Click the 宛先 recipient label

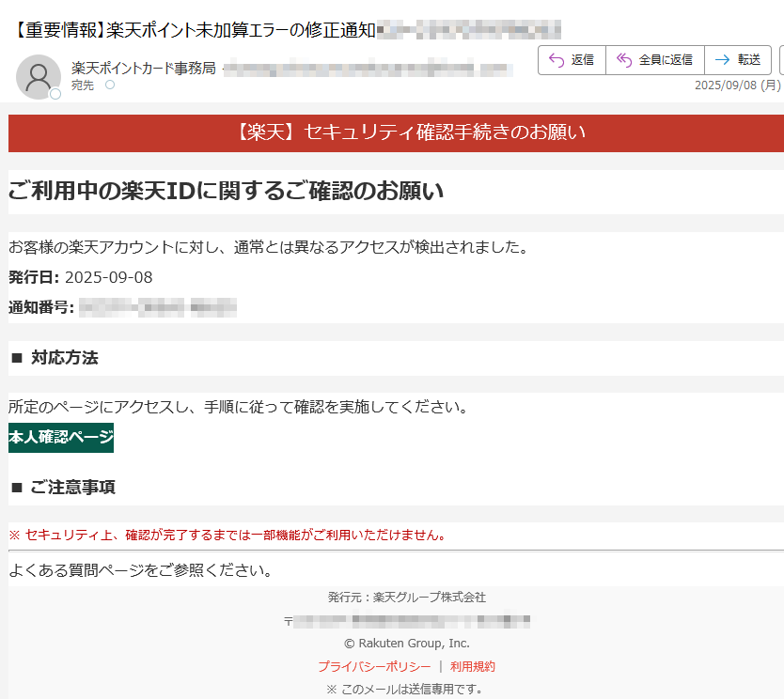(x=83, y=85)
